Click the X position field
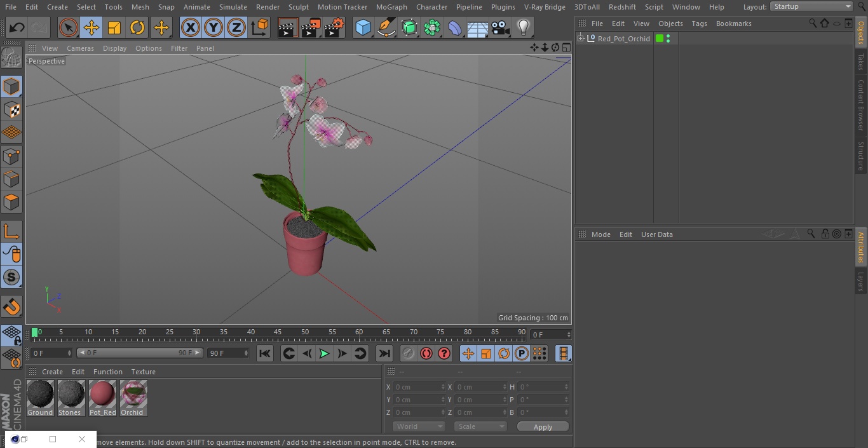Screen dimensions: 868x448 tap(418, 387)
